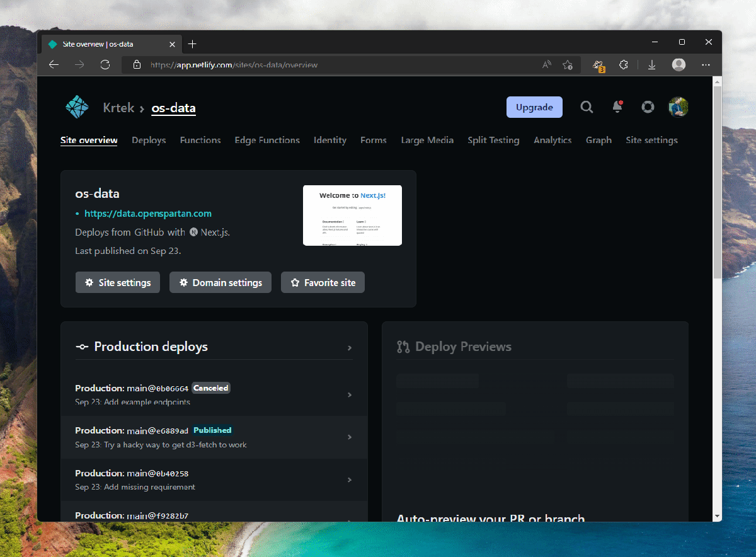Switch to the Deploys tab
Viewport: 756px width, 557px height.
(149, 140)
